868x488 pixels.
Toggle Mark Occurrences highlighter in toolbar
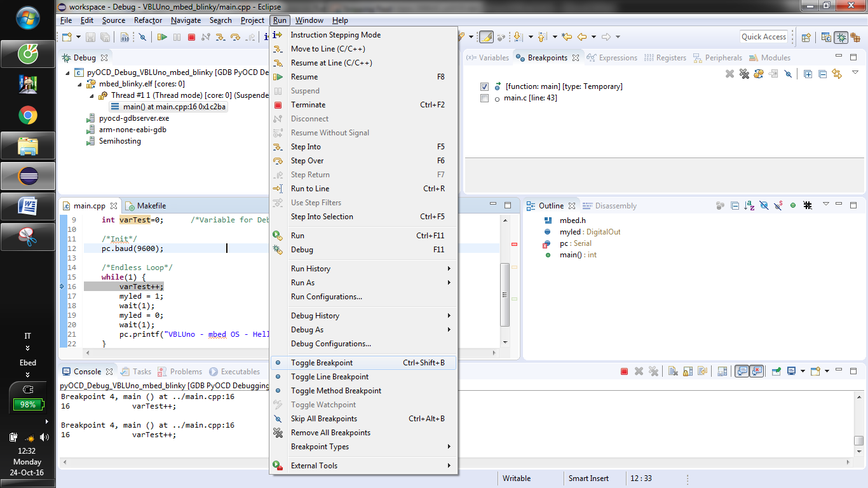tap(487, 37)
